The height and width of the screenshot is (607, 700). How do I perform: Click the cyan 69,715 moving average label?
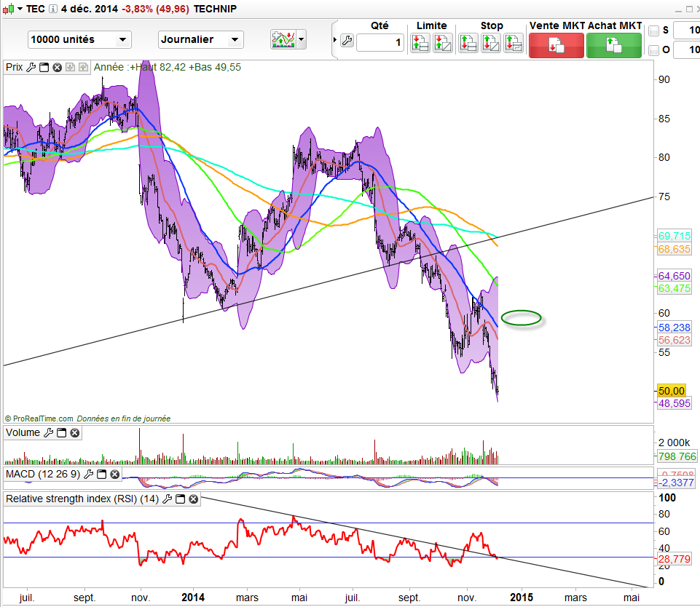pyautogui.click(x=674, y=236)
